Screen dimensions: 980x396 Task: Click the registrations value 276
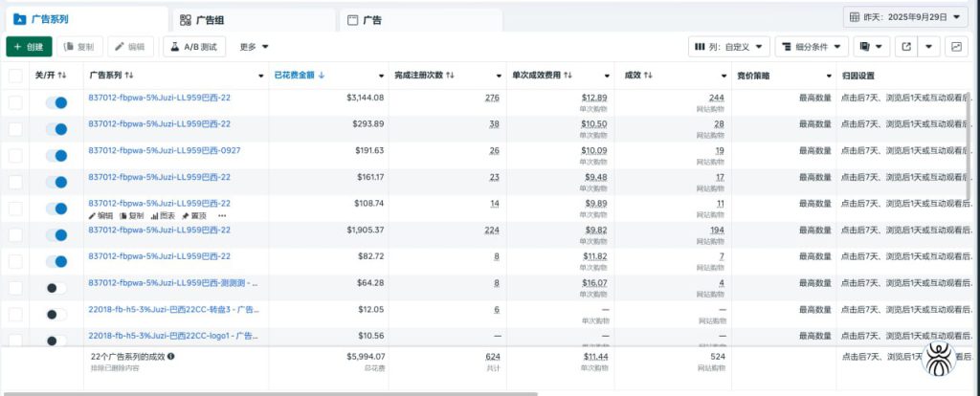click(x=492, y=98)
